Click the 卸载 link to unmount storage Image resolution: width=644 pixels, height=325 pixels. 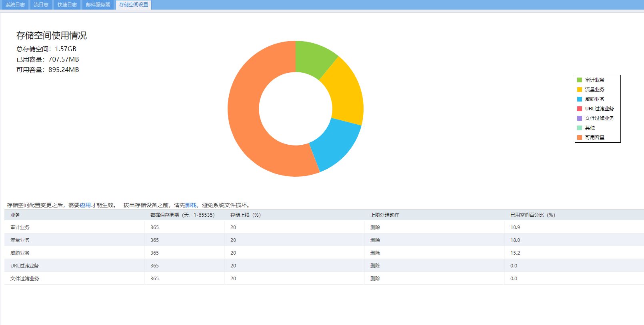pos(191,205)
